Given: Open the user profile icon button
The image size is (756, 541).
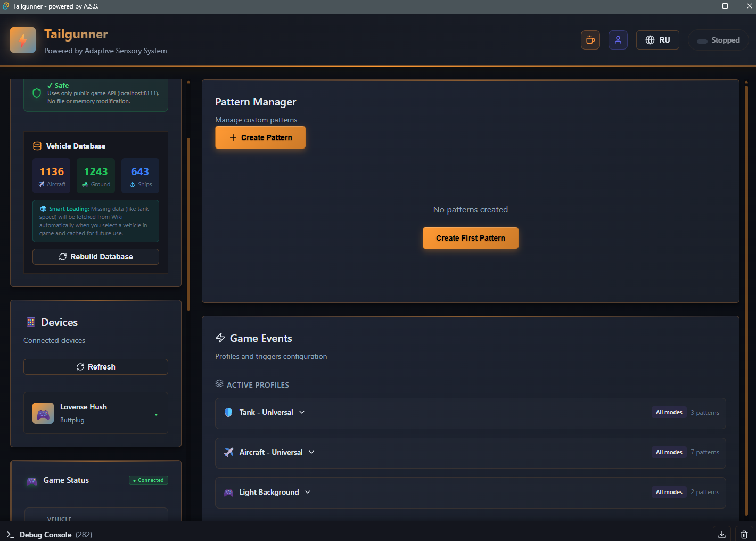Looking at the screenshot, I should [x=618, y=40].
